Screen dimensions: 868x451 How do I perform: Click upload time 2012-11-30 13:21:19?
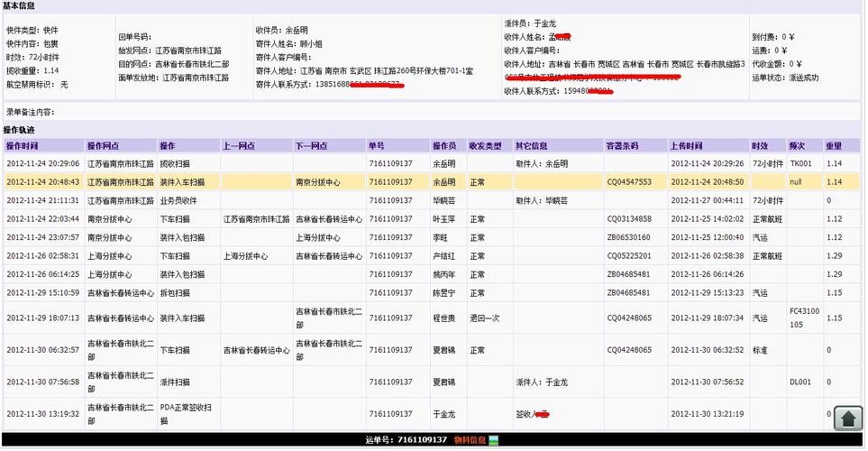click(x=708, y=414)
